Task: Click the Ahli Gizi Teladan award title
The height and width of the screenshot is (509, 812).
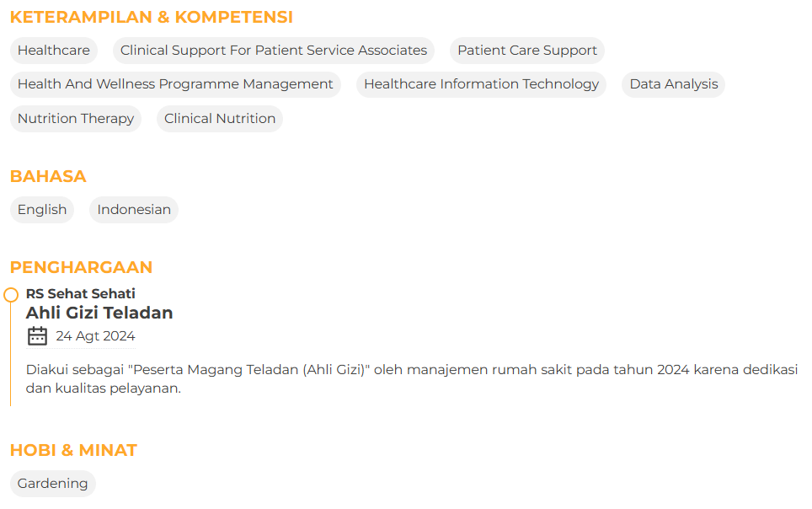Action: pos(99,313)
